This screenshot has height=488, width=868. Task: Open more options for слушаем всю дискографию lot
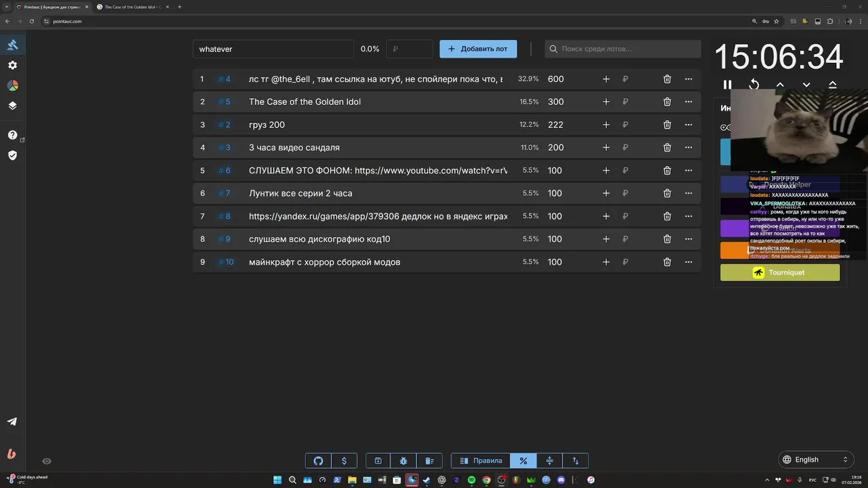688,239
